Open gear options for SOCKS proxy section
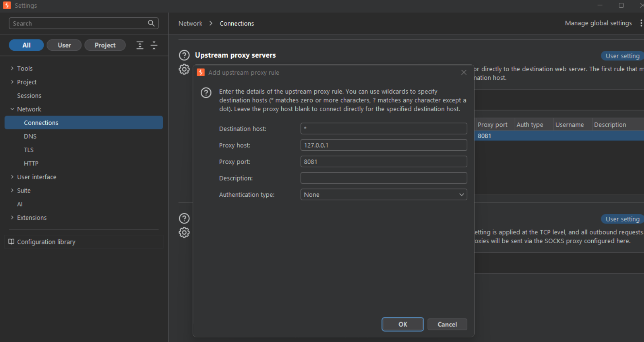 coord(184,232)
